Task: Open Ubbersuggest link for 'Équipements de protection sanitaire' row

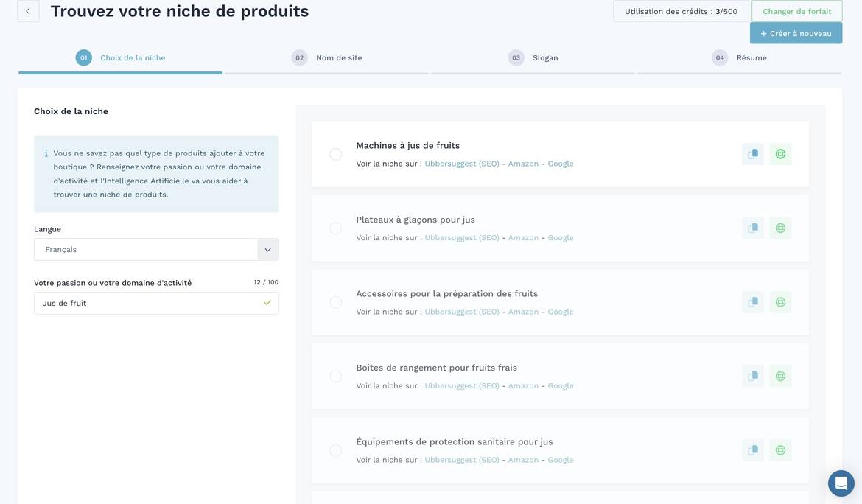Action: (462, 460)
